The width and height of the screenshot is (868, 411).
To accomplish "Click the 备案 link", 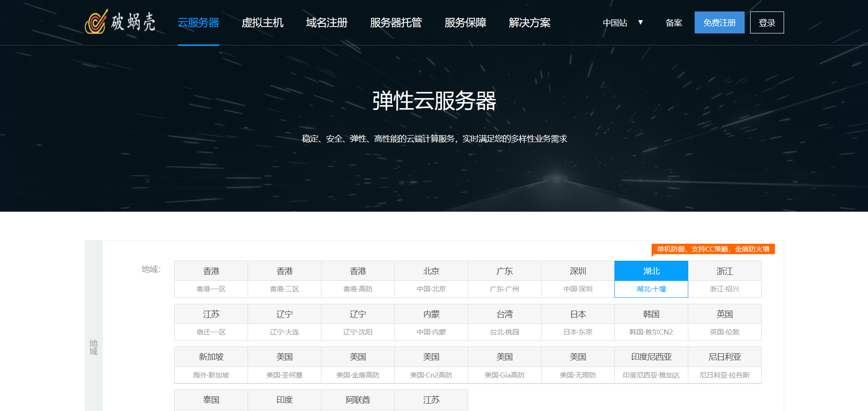I will (x=674, y=22).
